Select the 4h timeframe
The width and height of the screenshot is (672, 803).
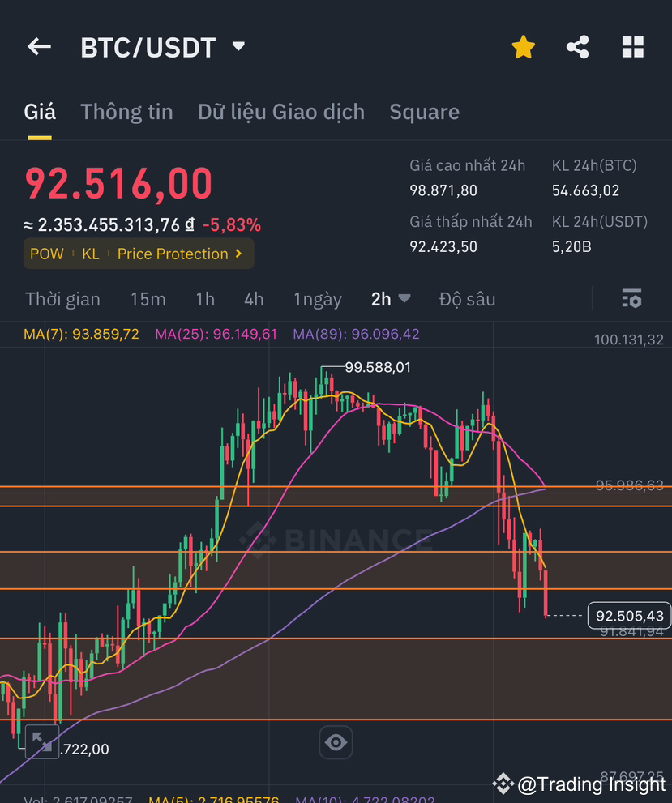(254, 299)
